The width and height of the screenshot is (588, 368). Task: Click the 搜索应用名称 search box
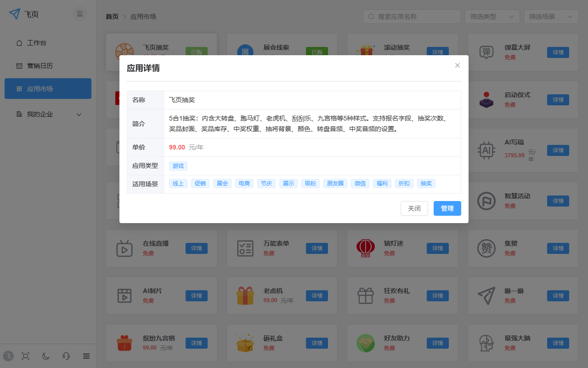(412, 16)
